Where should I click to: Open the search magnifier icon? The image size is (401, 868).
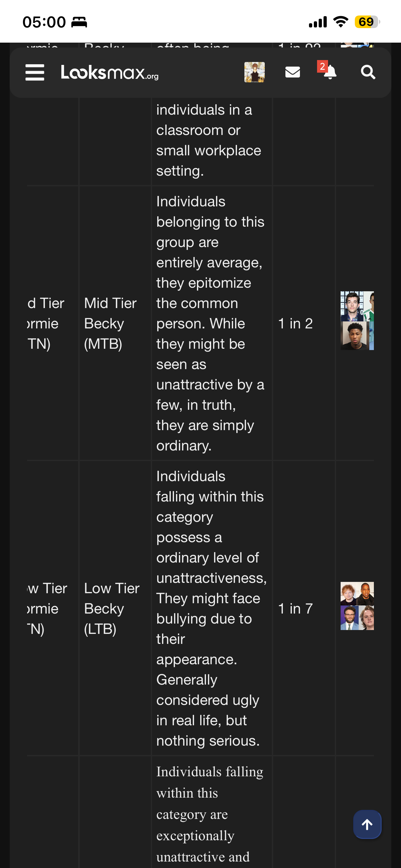click(x=368, y=72)
